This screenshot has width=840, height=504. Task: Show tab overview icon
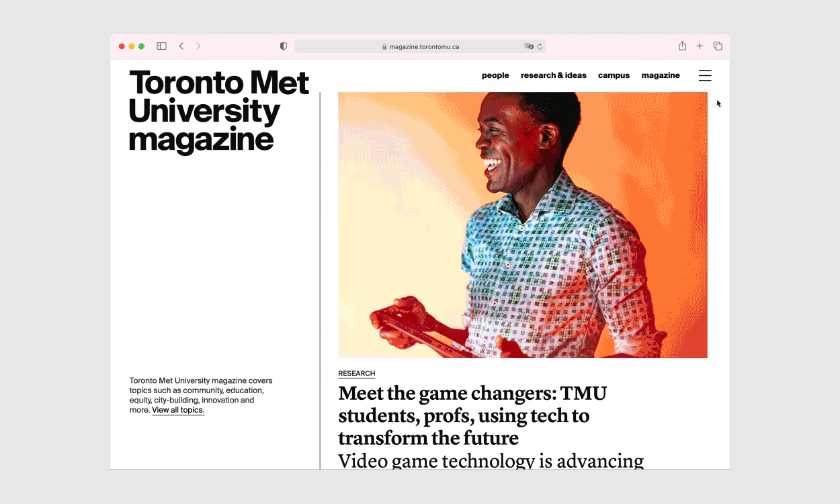click(x=718, y=46)
